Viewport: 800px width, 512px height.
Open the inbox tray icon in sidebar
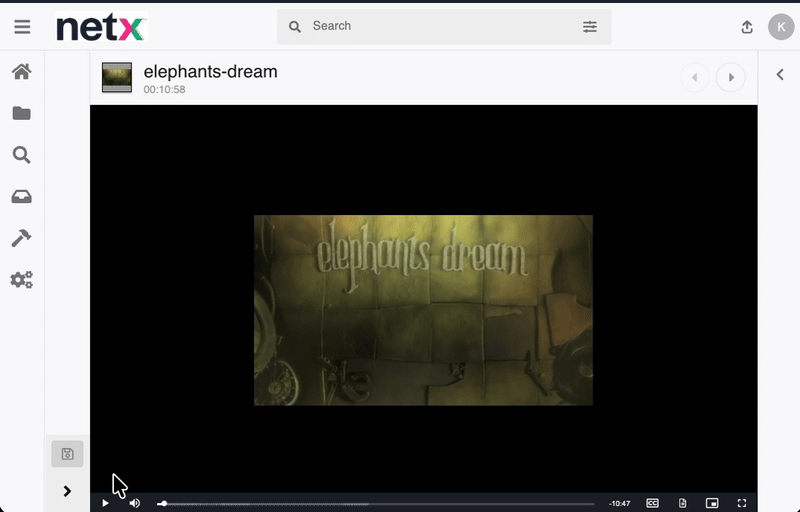(21, 197)
